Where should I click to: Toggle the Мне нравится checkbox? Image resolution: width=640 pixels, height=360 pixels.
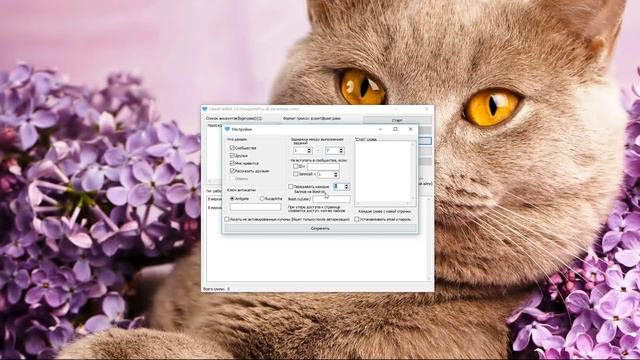tap(232, 163)
